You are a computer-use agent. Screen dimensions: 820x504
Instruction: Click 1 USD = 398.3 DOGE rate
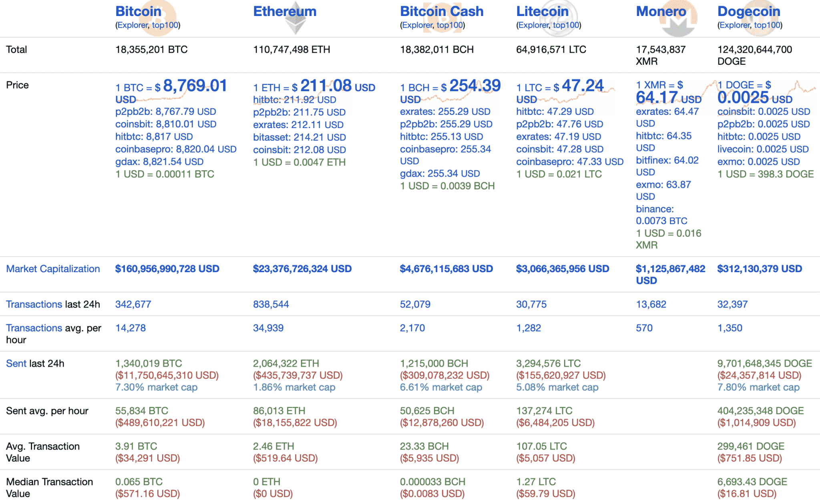(766, 175)
